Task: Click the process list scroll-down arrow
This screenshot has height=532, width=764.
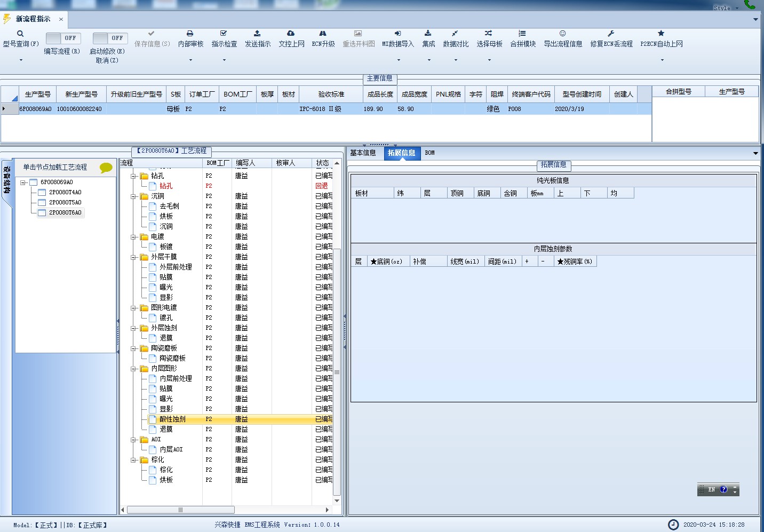Action: (x=337, y=501)
